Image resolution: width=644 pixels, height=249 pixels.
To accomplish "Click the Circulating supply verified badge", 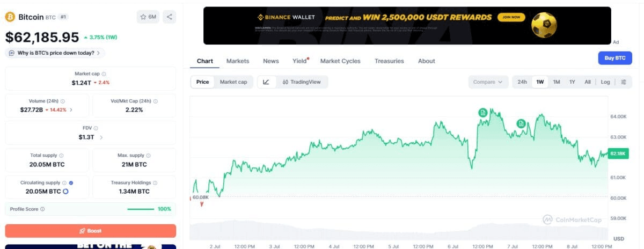I will 71,183.
